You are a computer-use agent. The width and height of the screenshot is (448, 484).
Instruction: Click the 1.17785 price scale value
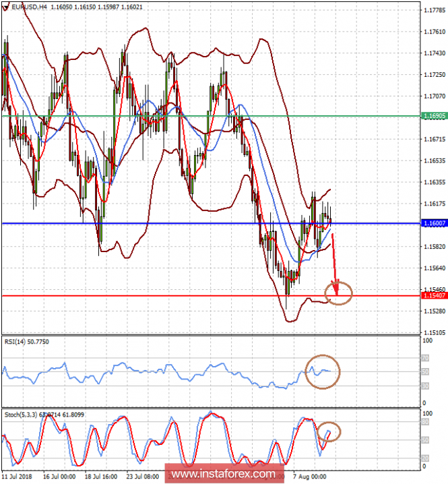(x=435, y=10)
